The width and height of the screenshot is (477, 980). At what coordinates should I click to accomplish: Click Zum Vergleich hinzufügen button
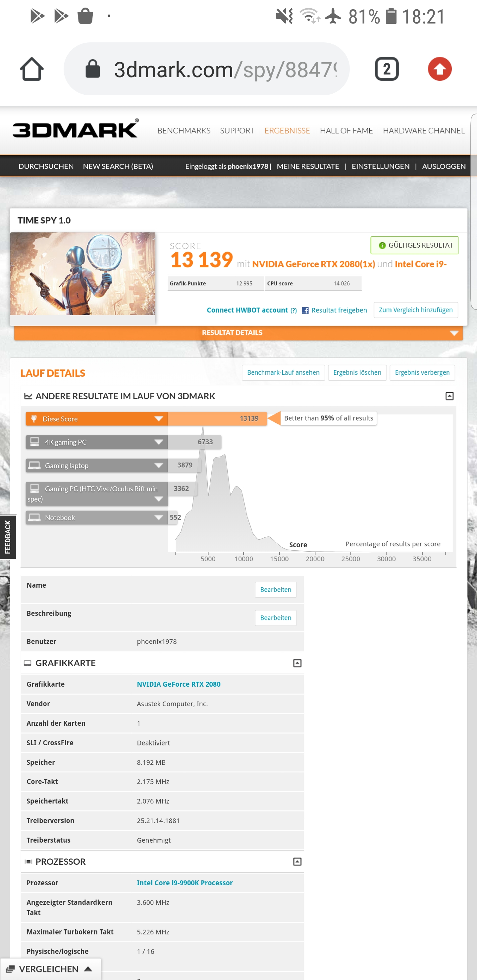(416, 310)
